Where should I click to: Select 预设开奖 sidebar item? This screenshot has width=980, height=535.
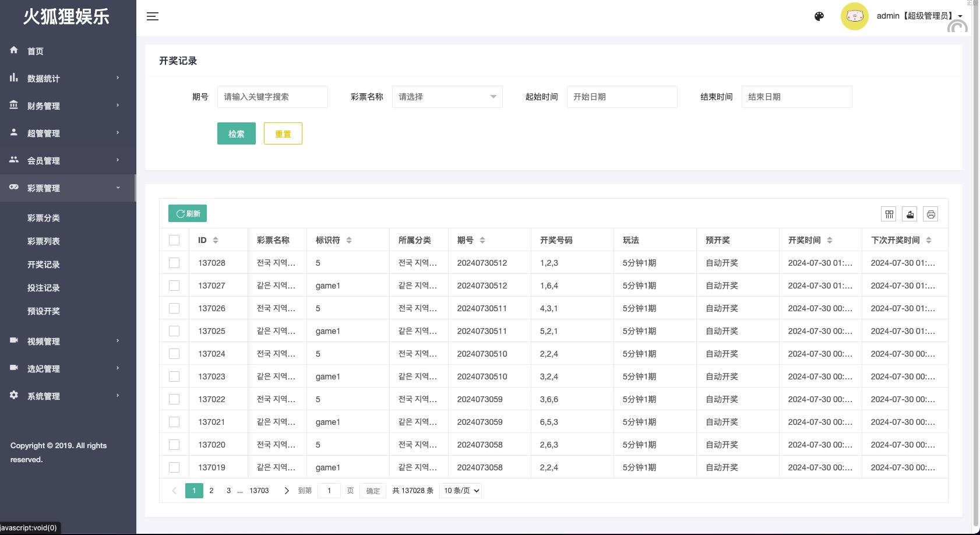[x=44, y=311]
